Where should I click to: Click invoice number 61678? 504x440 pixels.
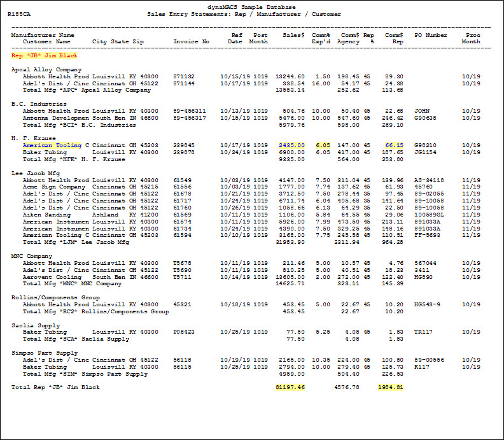click(x=182, y=194)
